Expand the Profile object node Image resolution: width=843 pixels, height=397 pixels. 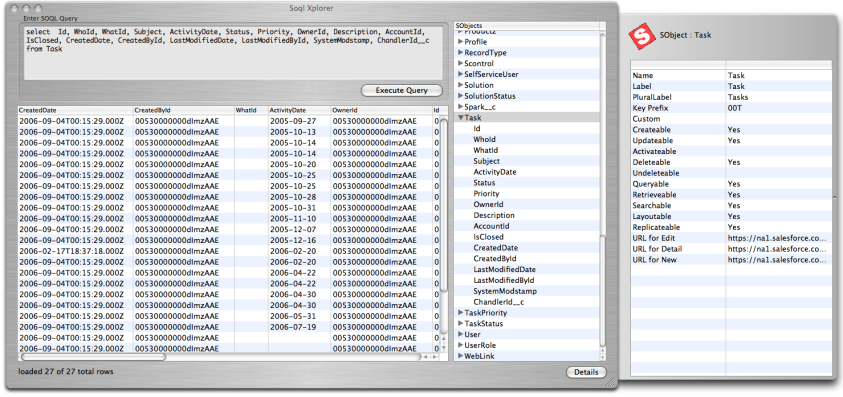(460, 42)
